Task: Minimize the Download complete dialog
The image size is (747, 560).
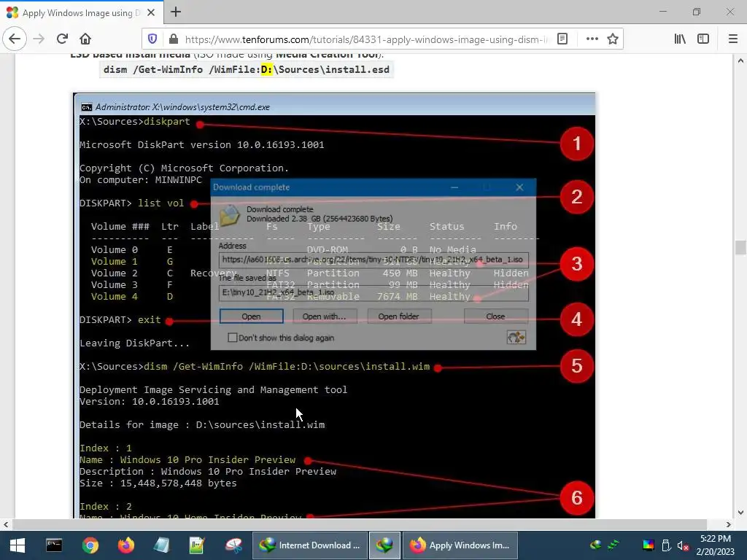Action: click(x=454, y=187)
